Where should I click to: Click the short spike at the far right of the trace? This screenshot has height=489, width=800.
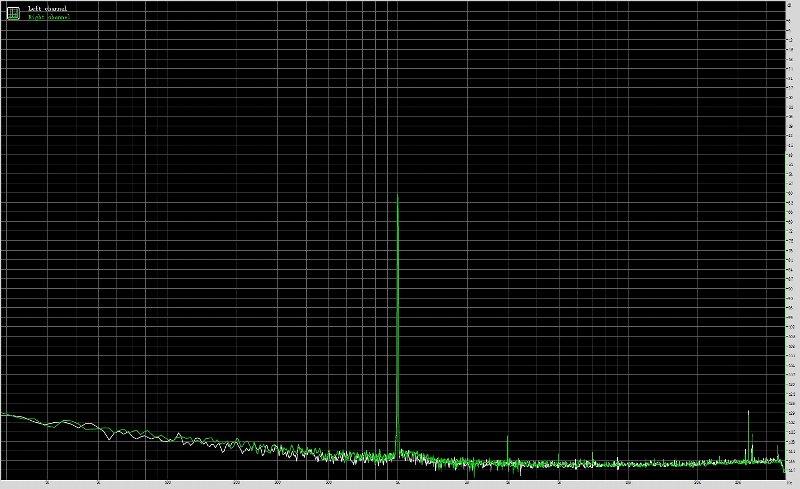click(x=779, y=446)
